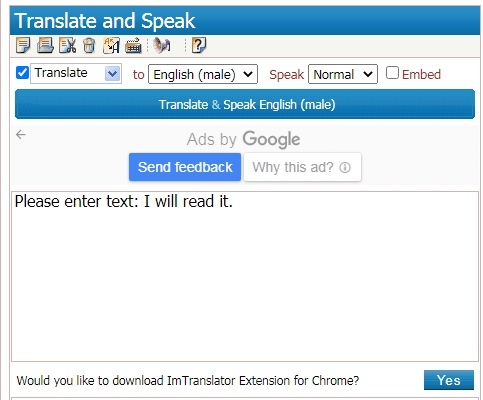Screen dimensions: 483x400
Task: Click inside the text entry area
Action: pos(245,277)
